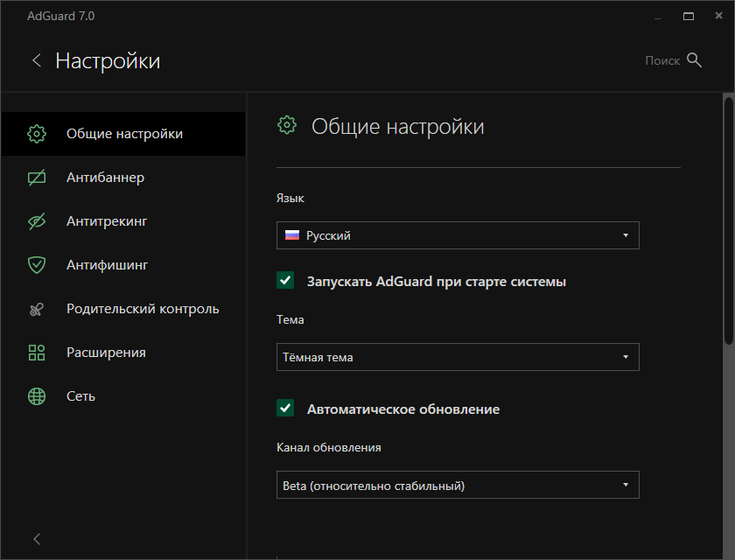The width and height of the screenshot is (735, 560).
Task: Click the gear icon for Общие настройки in sidebar
Action: click(37, 134)
